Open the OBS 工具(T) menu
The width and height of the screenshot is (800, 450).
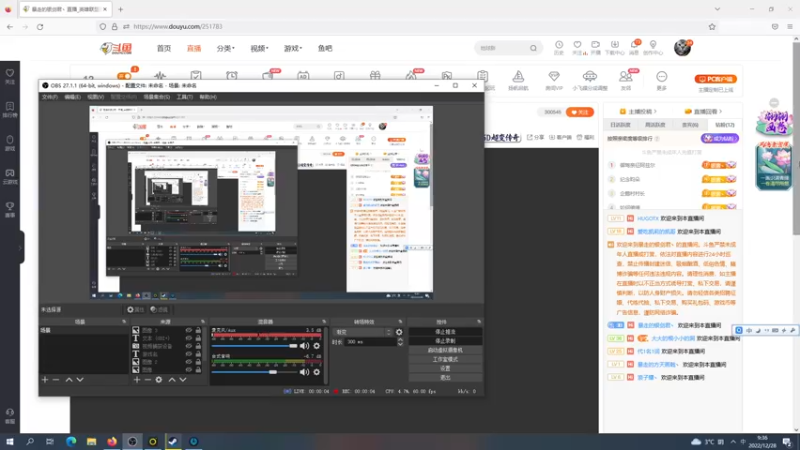pyautogui.click(x=185, y=97)
